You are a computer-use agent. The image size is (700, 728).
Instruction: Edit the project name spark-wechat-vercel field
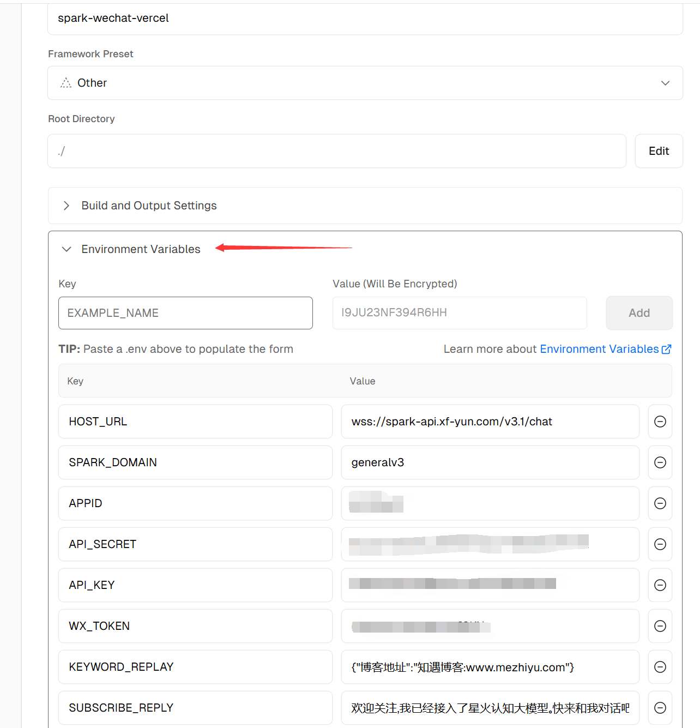pyautogui.click(x=365, y=19)
